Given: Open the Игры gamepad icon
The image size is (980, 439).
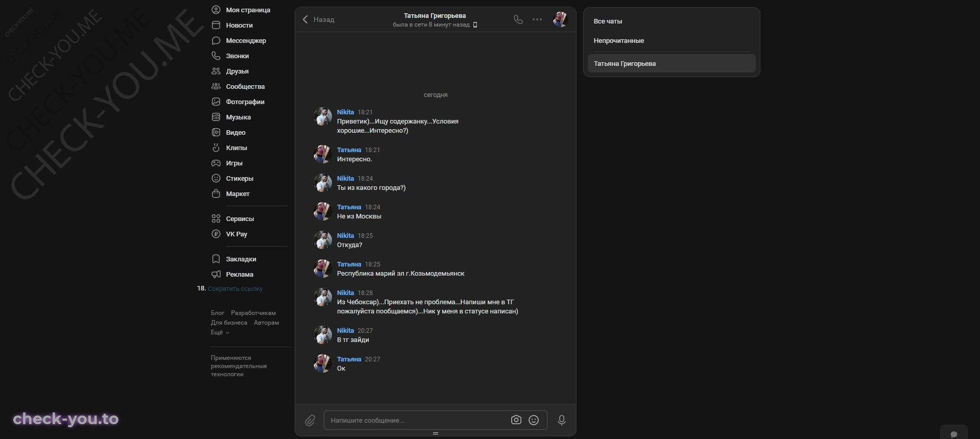Looking at the screenshot, I should click(x=216, y=163).
